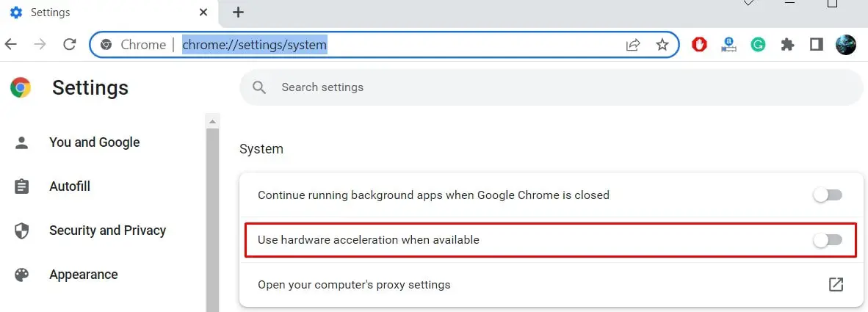Click the address bar URL

click(255, 45)
